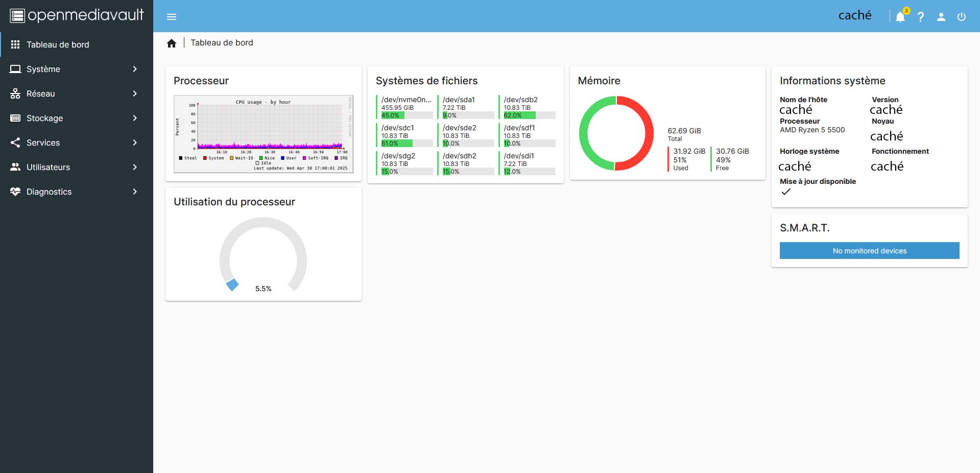Click the No monitored devices banner
This screenshot has width=980, height=473.
click(869, 251)
